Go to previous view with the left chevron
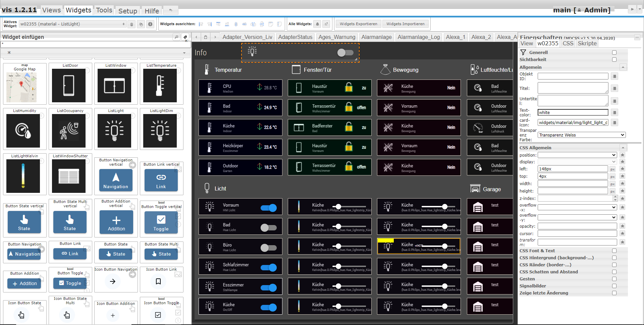This screenshot has width=644, height=325. pyautogui.click(x=197, y=37)
